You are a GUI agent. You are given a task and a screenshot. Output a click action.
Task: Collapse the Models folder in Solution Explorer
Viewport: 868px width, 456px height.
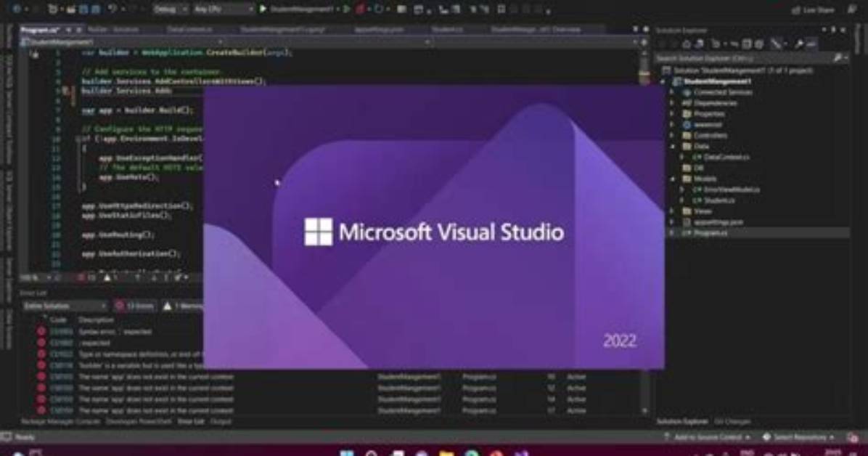click(673, 179)
